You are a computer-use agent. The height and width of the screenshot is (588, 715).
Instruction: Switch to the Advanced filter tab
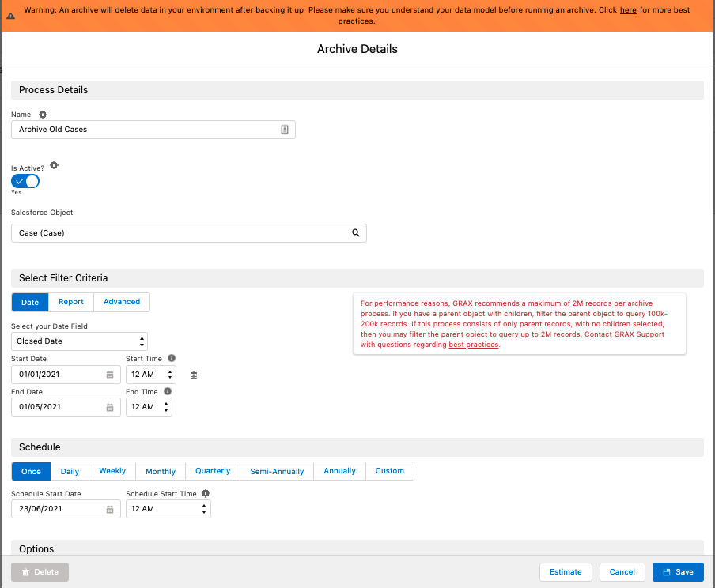122,302
